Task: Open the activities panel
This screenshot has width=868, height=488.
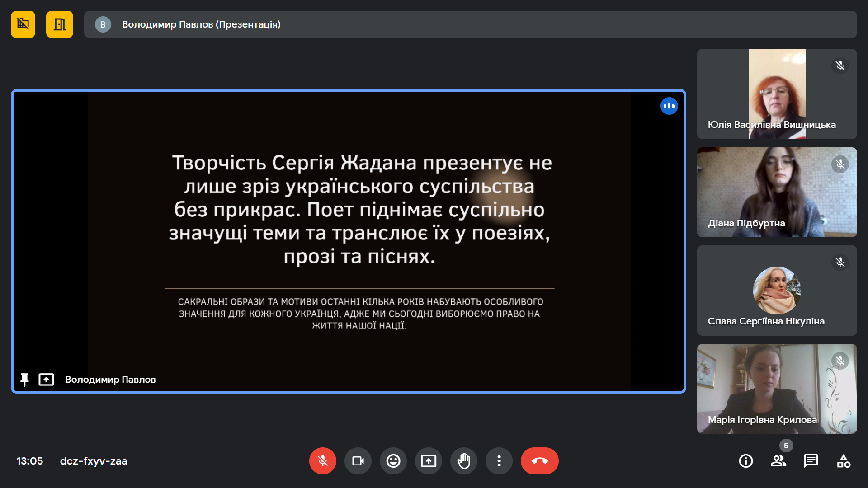Action: coord(843,461)
